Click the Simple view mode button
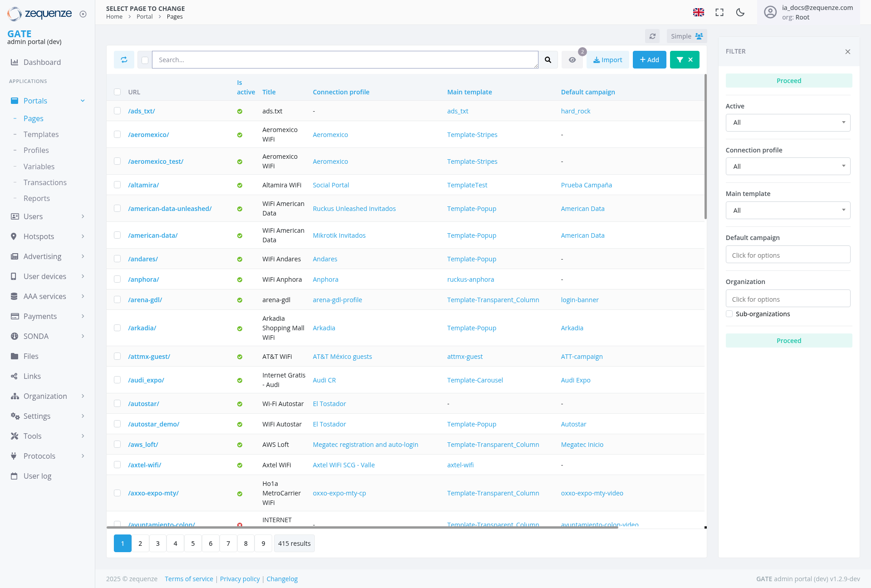This screenshot has width=871, height=588. click(x=686, y=36)
